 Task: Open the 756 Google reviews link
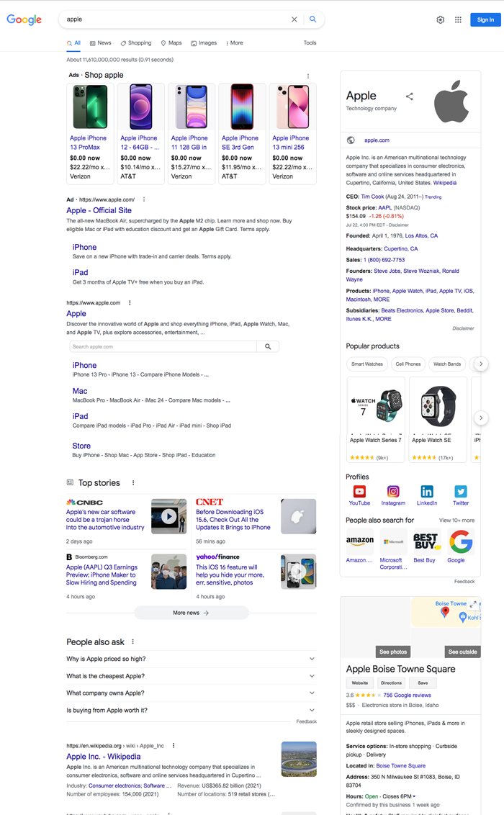click(407, 695)
